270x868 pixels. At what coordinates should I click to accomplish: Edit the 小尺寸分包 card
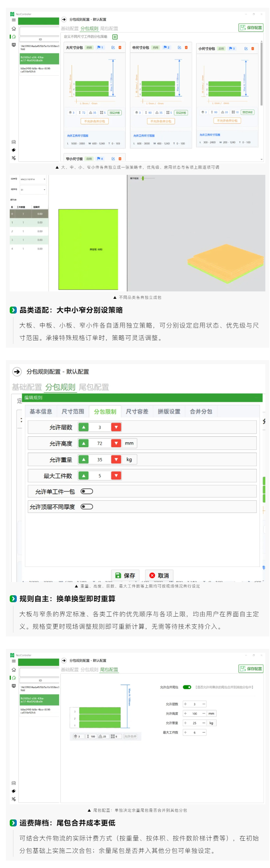[246, 49]
